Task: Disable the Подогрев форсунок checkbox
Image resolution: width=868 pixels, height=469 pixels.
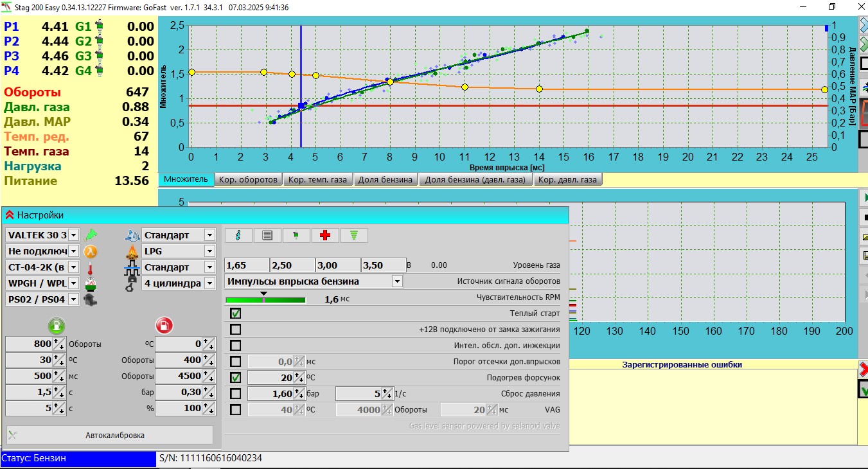Action: point(236,378)
